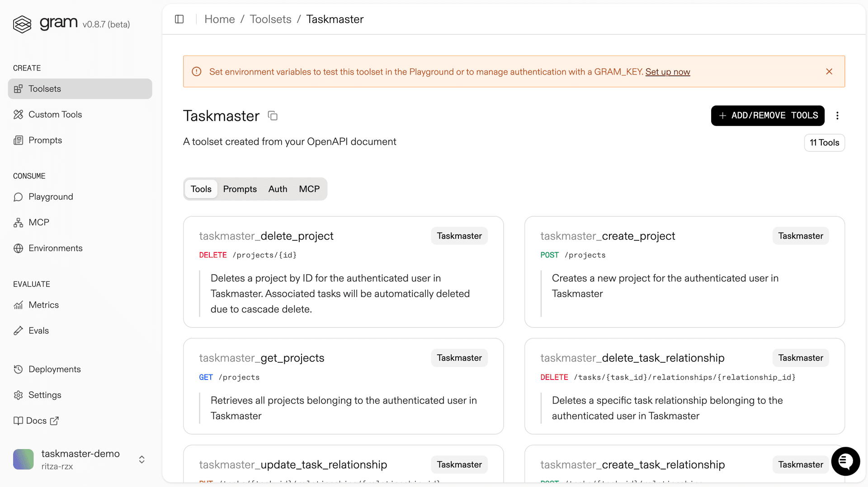The width and height of the screenshot is (868, 487).
Task: Open Environments from the sidebar
Action: [55, 248]
